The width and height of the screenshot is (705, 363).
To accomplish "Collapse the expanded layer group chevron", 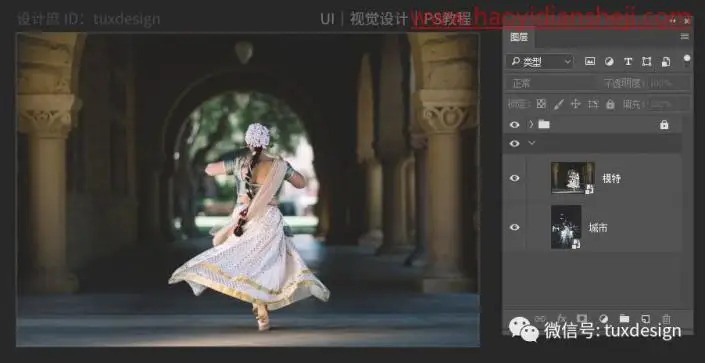I will click(x=532, y=143).
